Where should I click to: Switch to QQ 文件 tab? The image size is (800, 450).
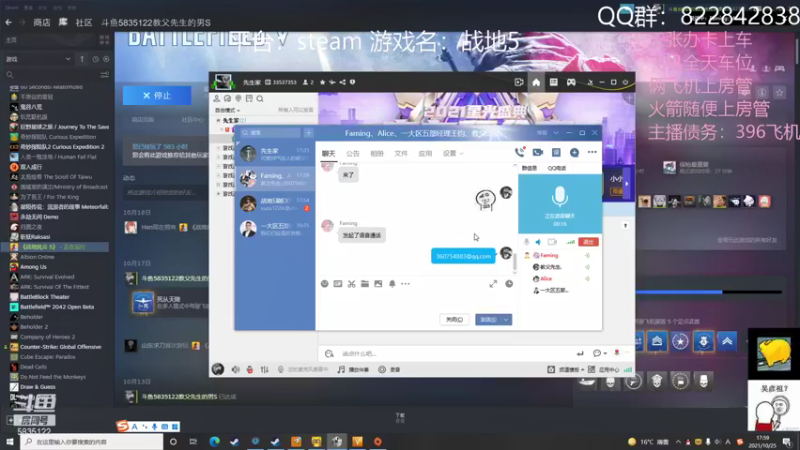click(401, 154)
